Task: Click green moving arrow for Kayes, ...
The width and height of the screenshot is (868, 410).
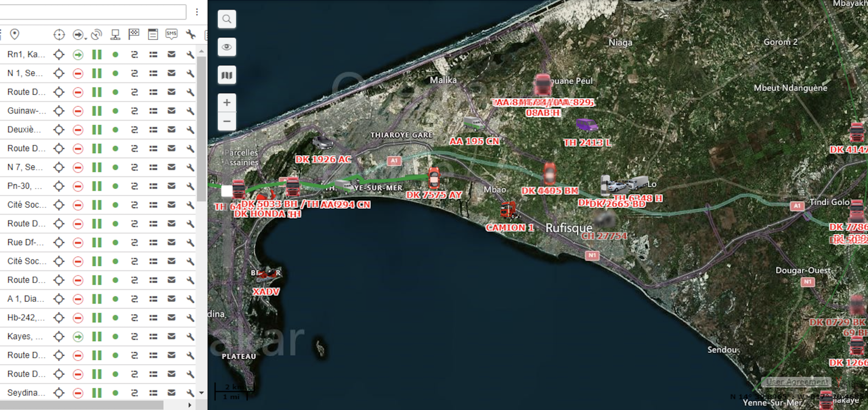Action: pos(78,337)
